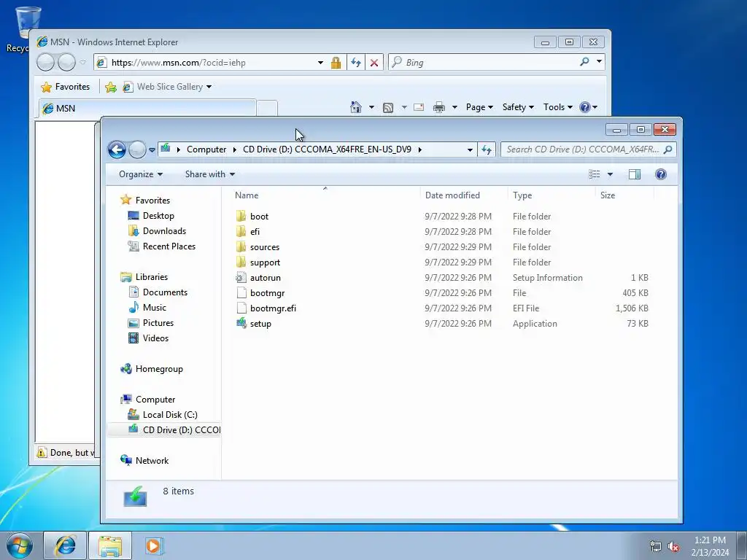The height and width of the screenshot is (560, 747).
Task: Click the IE Home icon
Action: pyautogui.click(x=356, y=107)
